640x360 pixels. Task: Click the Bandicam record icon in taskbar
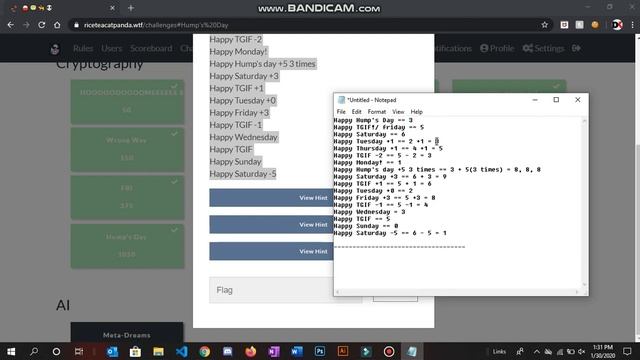tap(389, 351)
